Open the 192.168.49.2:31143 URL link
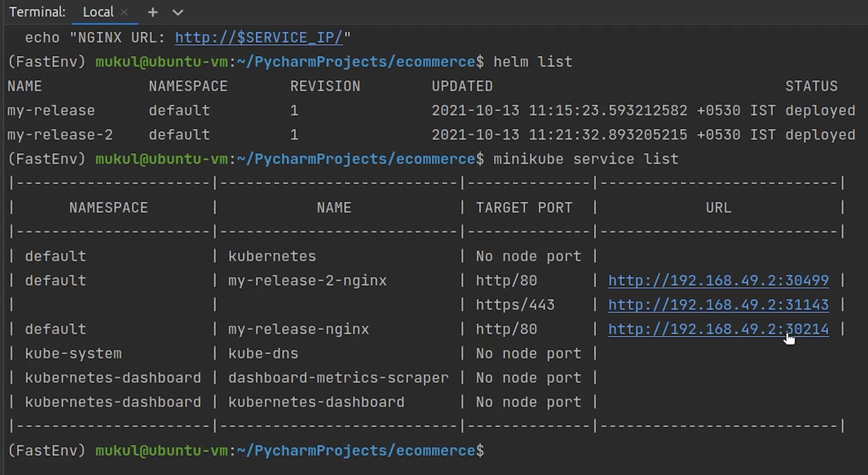 (x=718, y=305)
